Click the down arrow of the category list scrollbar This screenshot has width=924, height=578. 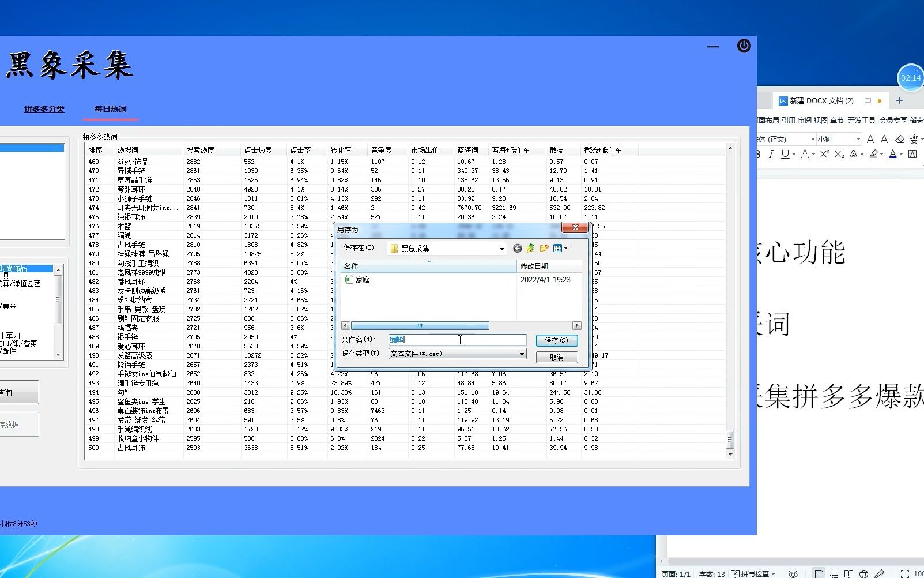[58, 354]
